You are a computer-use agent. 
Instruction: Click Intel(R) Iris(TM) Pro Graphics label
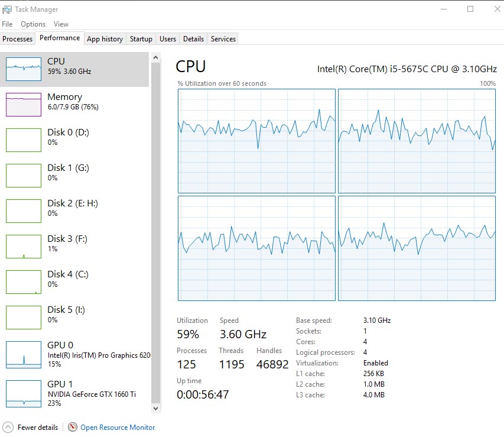point(99,355)
